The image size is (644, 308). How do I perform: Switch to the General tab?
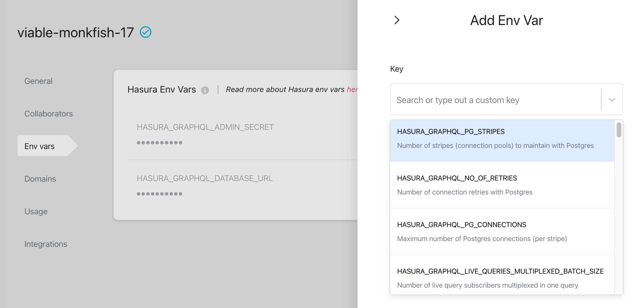pos(38,81)
